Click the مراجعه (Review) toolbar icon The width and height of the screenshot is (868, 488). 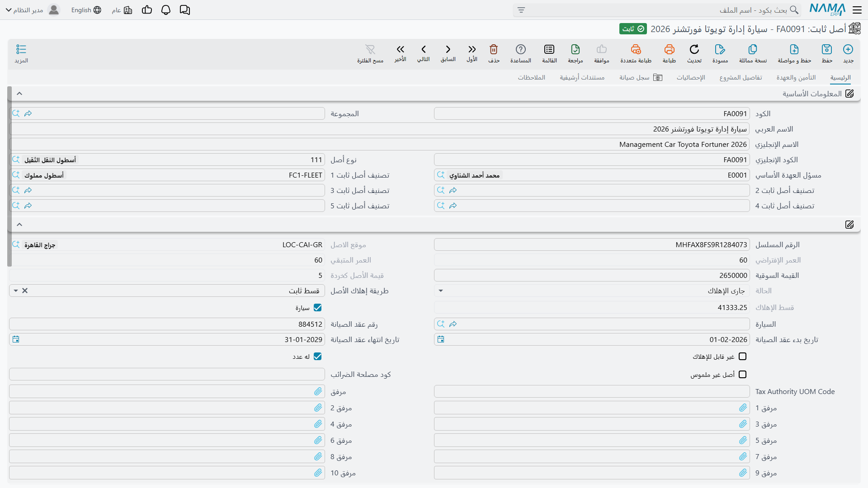tap(576, 49)
